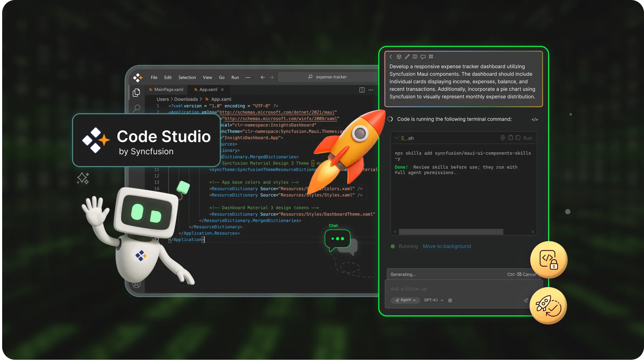This screenshot has width=644, height=363.
Task: Open the four-squares grid icon in chat toolbar
Action: pyautogui.click(x=431, y=57)
